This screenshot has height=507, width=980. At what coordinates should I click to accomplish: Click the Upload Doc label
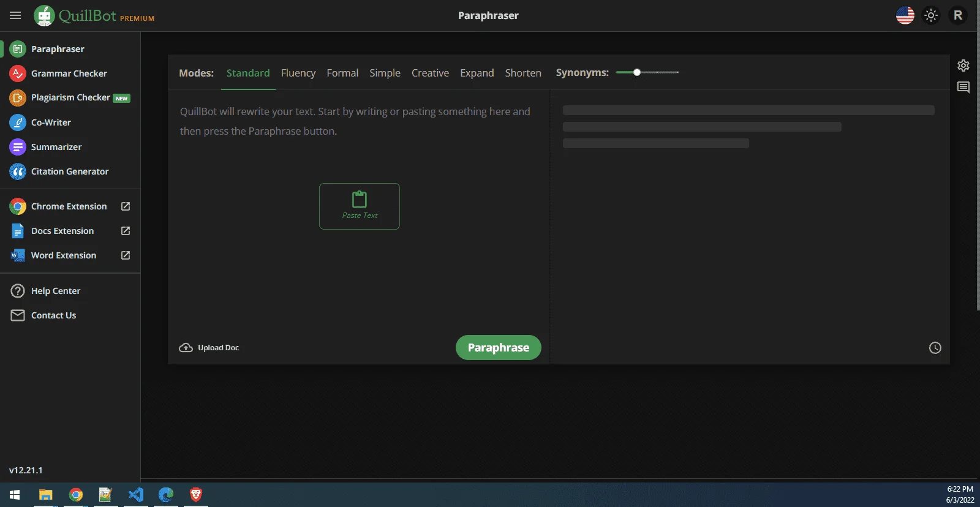(x=219, y=348)
